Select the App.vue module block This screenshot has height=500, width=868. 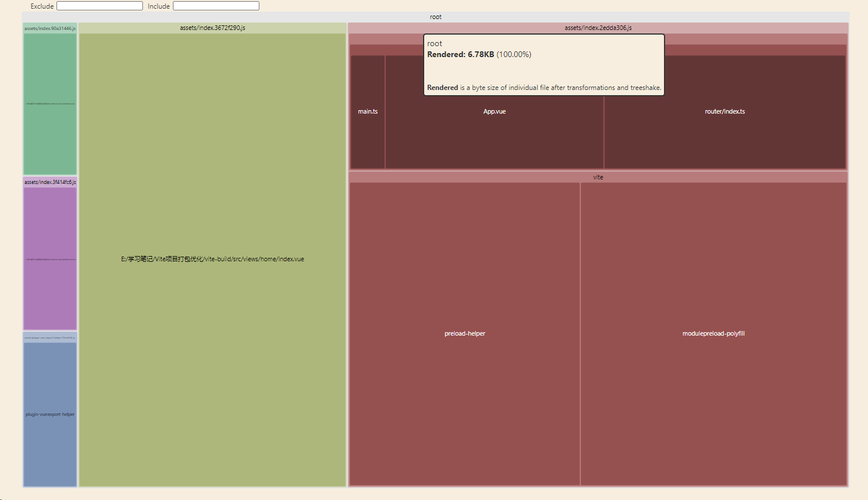tap(495, 112)
